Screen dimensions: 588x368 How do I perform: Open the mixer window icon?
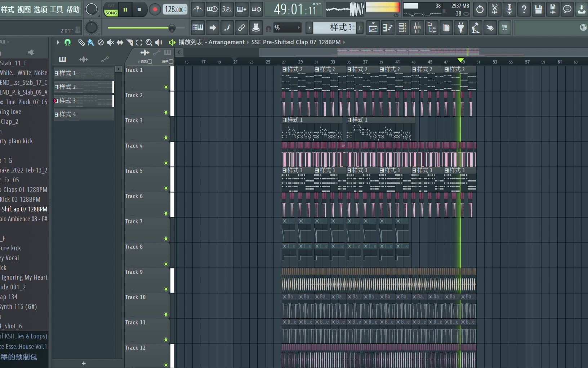(x=417, y=28)
